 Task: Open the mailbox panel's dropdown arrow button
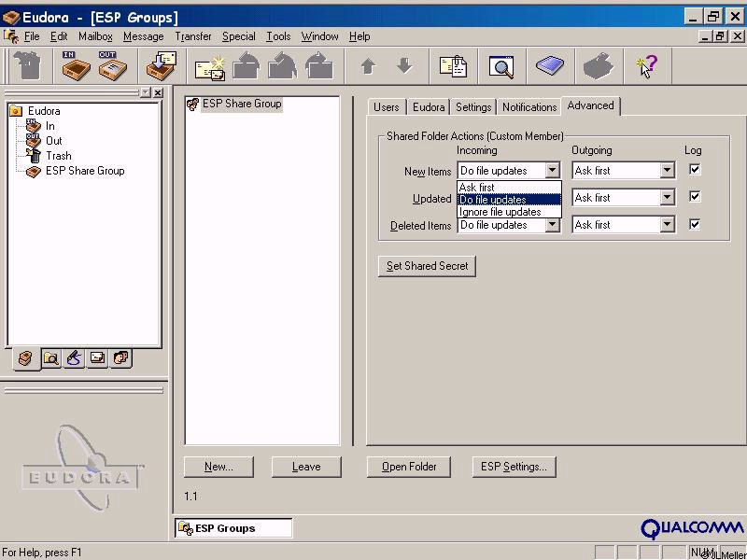coord(146,92)
